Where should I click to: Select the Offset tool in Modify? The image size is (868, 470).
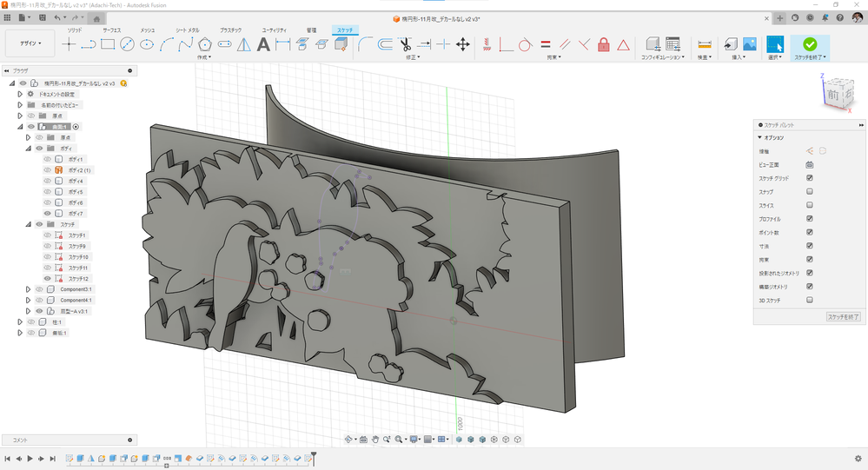[385, 45]
